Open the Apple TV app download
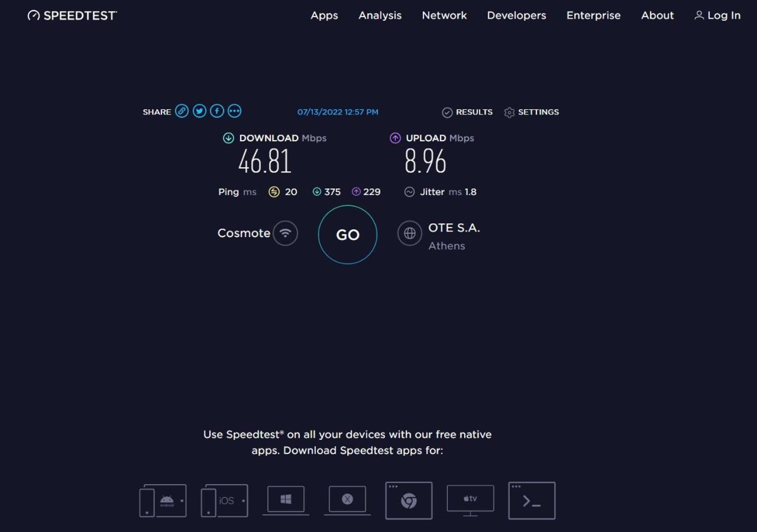This screenshot has height=532, width=757. [x=470, y=501]
